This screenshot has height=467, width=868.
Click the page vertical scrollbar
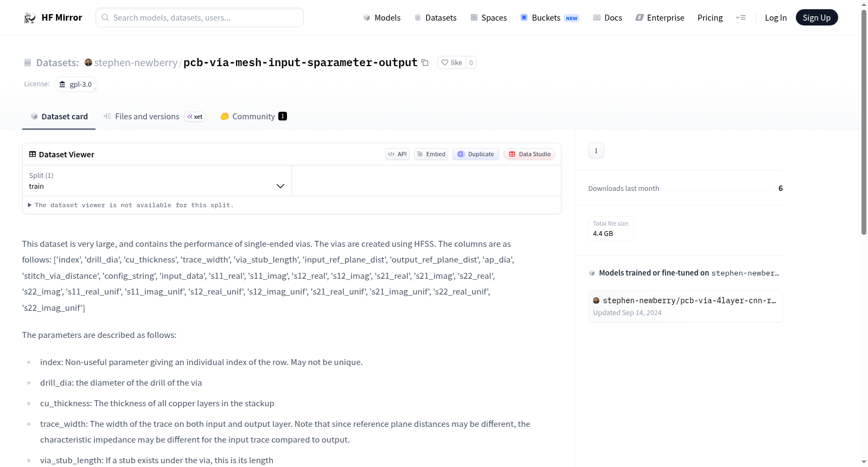tap(864, 121)
